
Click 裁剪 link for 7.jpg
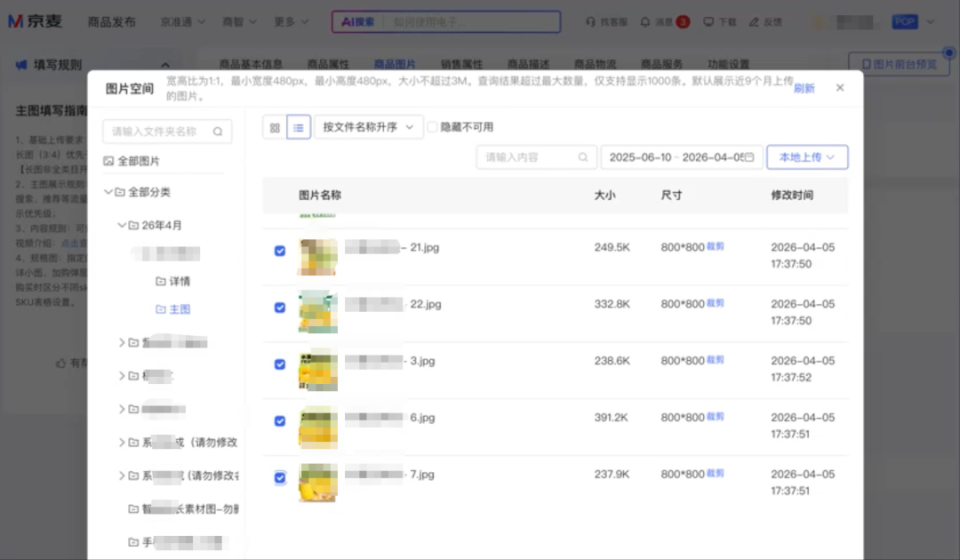click(715, 473)
